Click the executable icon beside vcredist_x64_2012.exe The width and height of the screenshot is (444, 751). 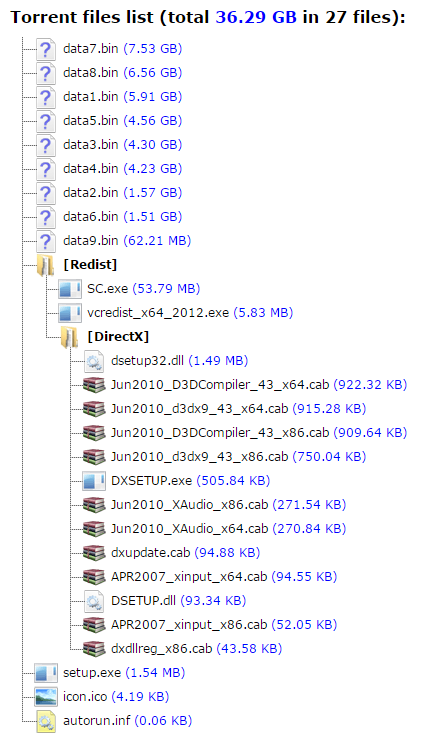pos(70,313)
